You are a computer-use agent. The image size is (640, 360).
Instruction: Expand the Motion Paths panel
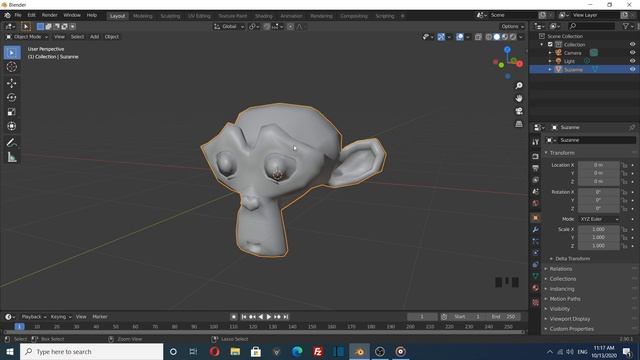click(564, 299)
